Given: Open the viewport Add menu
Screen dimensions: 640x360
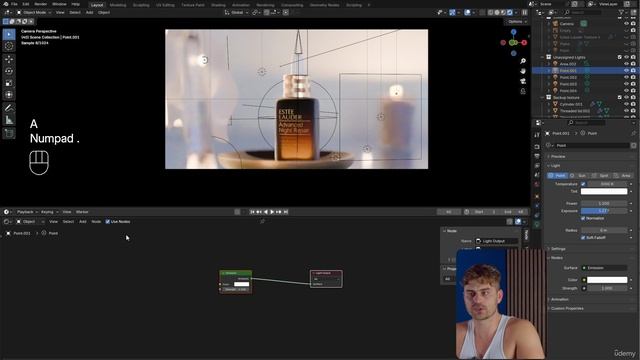Looking at the screenshot, I should (x=89, y=13).
